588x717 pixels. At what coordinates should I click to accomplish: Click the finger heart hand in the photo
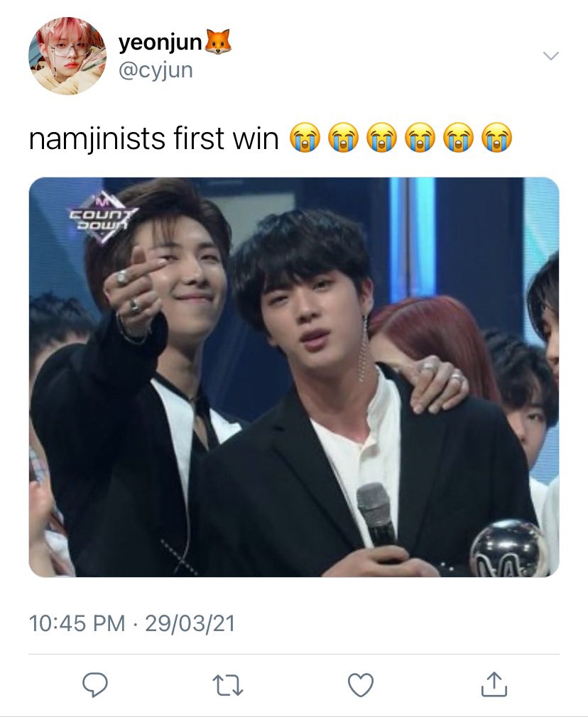tap(134, 286)
